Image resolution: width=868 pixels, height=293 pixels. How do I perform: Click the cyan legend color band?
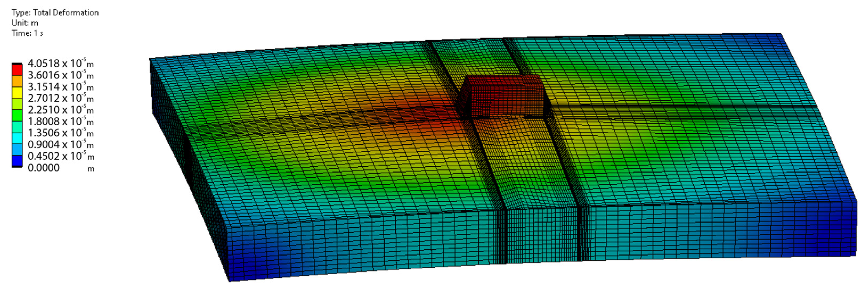pos(17,138)
